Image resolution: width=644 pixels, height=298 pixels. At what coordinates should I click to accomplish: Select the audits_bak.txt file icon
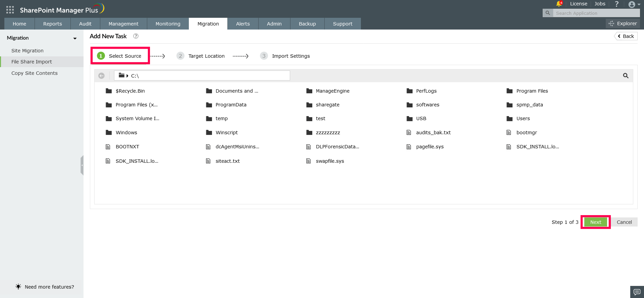coord(409,133)
